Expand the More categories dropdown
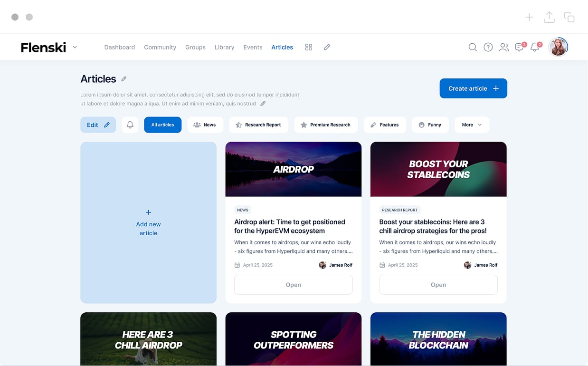The height and width of the screenshot is (366, 588). point(472,125)
